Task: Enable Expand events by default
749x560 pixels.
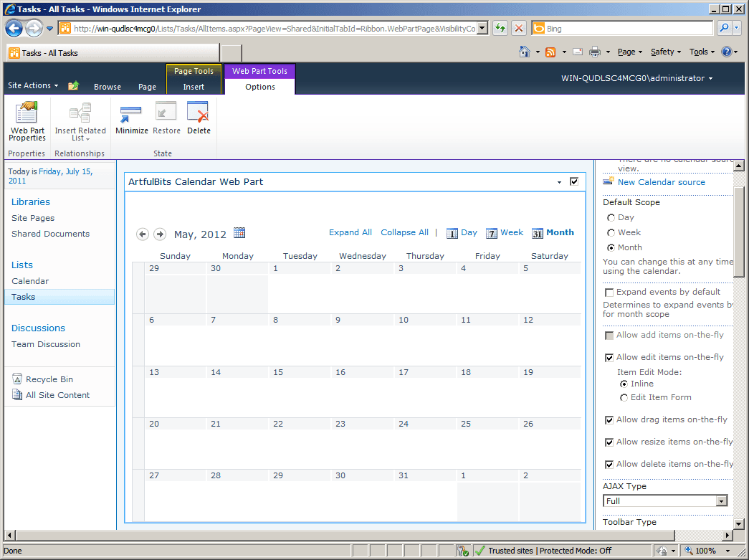Action: 609,293
